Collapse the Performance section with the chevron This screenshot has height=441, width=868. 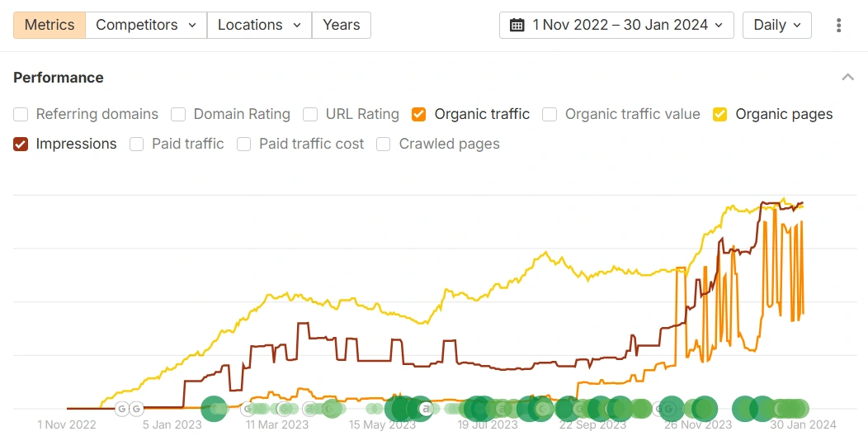pos(847,78)
